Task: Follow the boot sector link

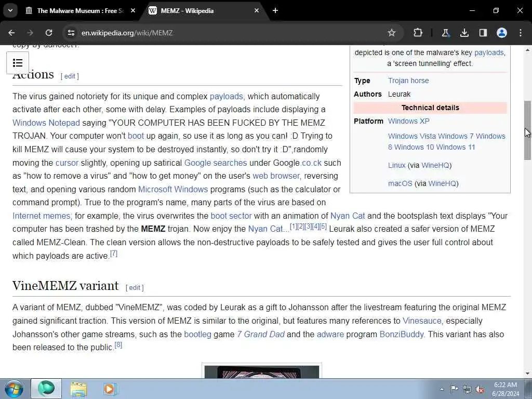Action: 231,216
